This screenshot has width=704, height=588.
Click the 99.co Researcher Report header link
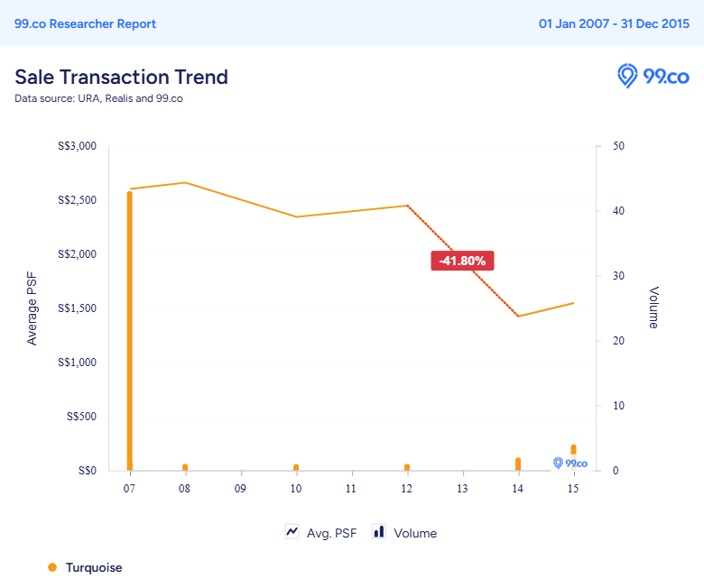(x=85, y=23)
